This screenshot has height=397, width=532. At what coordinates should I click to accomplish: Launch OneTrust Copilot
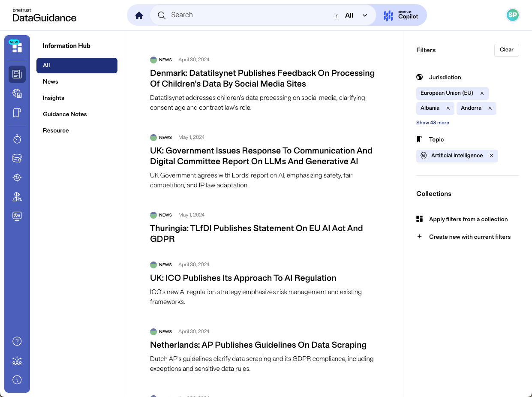pyautogui.click(x=401, y=15)
